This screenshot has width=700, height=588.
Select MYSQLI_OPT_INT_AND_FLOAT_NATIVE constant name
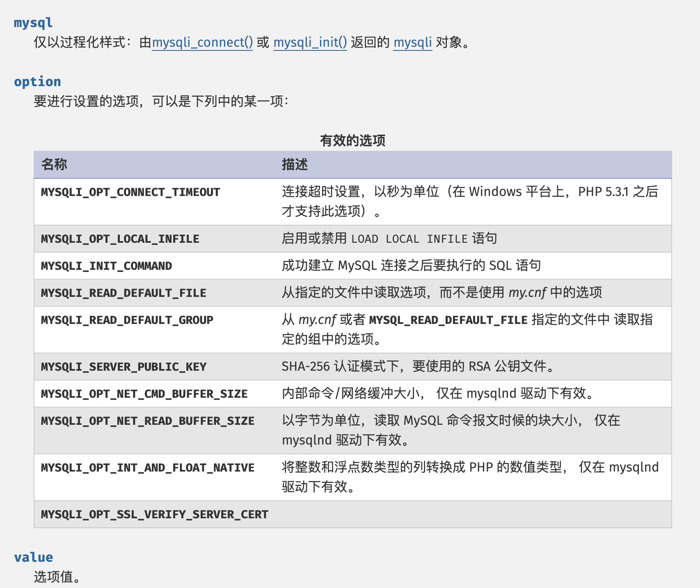pyautogui.click(x=148, y=468)
